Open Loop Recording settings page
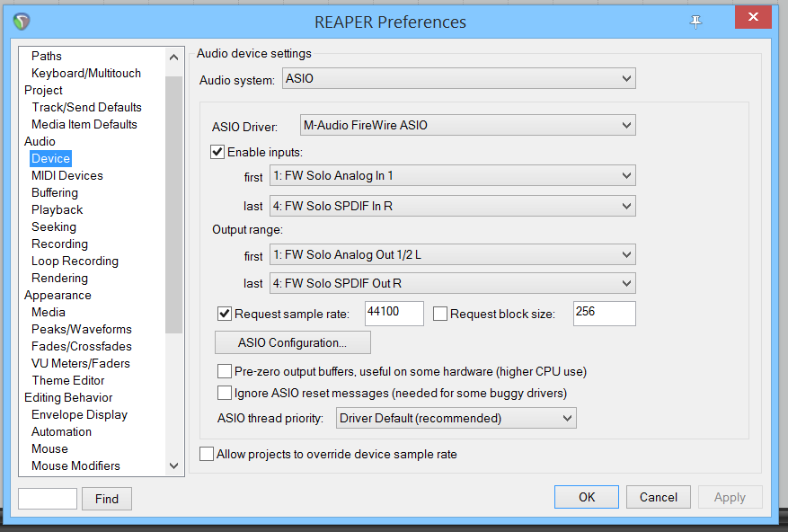788x532 pixels. [75, 261]
